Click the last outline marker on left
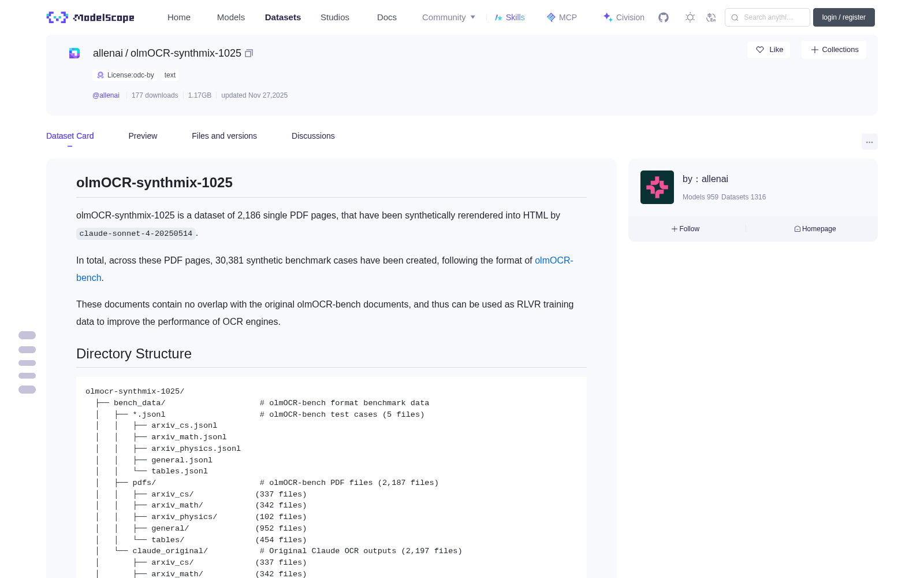 coord(27,390)
